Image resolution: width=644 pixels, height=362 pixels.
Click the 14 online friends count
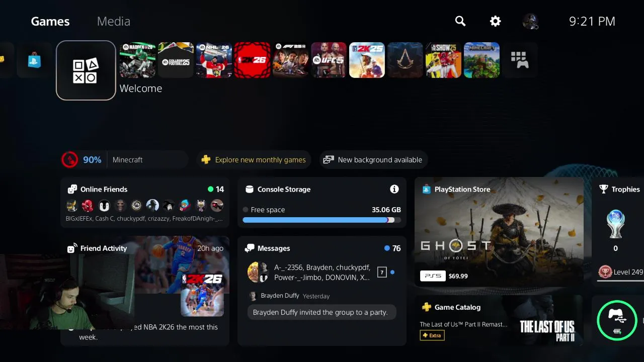(220, 190)
